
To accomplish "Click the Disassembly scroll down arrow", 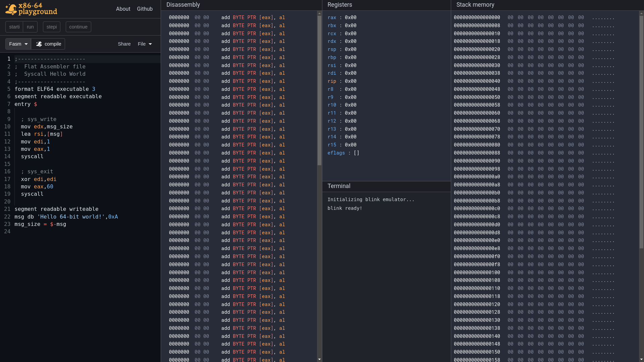I will [319, 359].
